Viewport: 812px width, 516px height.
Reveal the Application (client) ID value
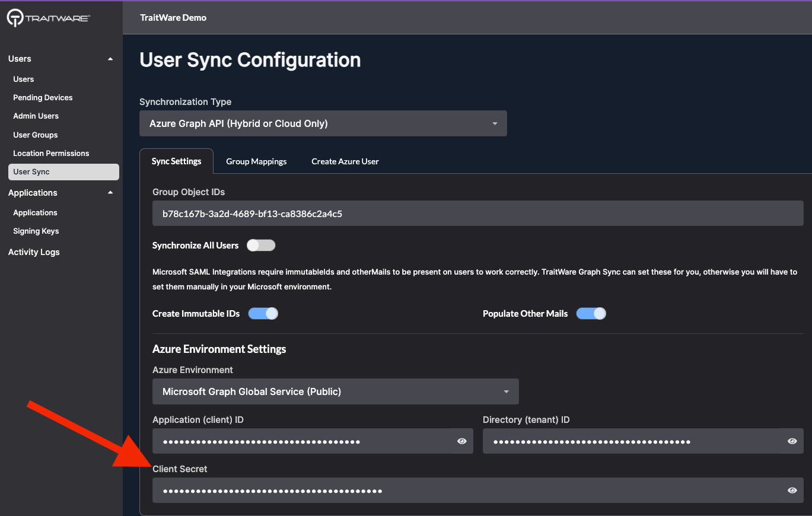click(x=462, y=441)
